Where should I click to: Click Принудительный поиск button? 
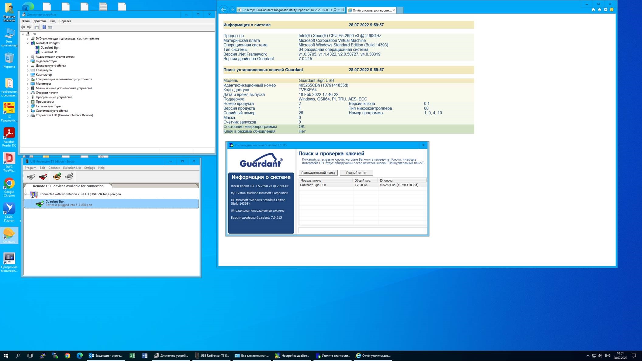click(318, 173)
